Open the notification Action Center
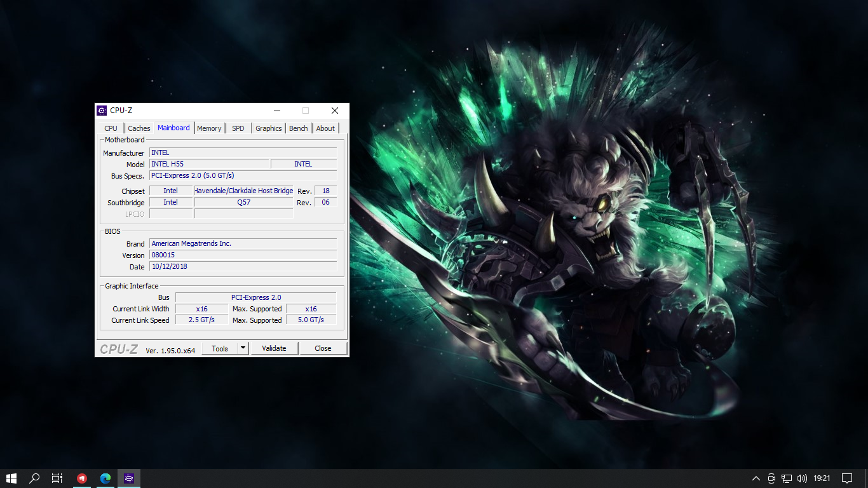Image resolution: width=868 pixels, height=488 pixels. click(x=847, y=478)
